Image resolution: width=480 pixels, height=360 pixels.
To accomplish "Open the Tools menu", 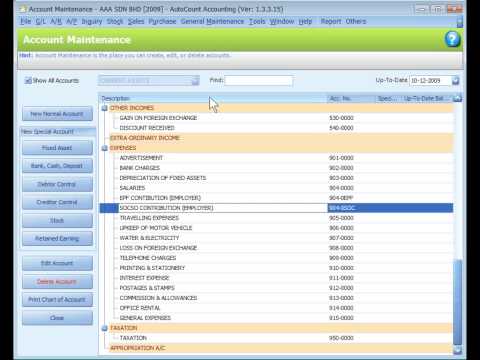I will coord(257,21).
